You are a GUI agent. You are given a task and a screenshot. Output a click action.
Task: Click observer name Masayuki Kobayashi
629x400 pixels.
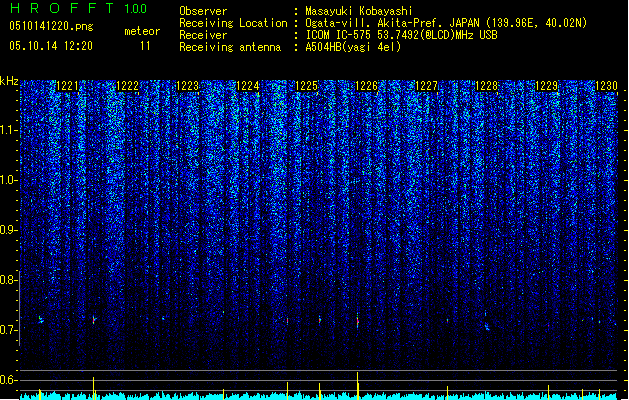pos(359,11)
